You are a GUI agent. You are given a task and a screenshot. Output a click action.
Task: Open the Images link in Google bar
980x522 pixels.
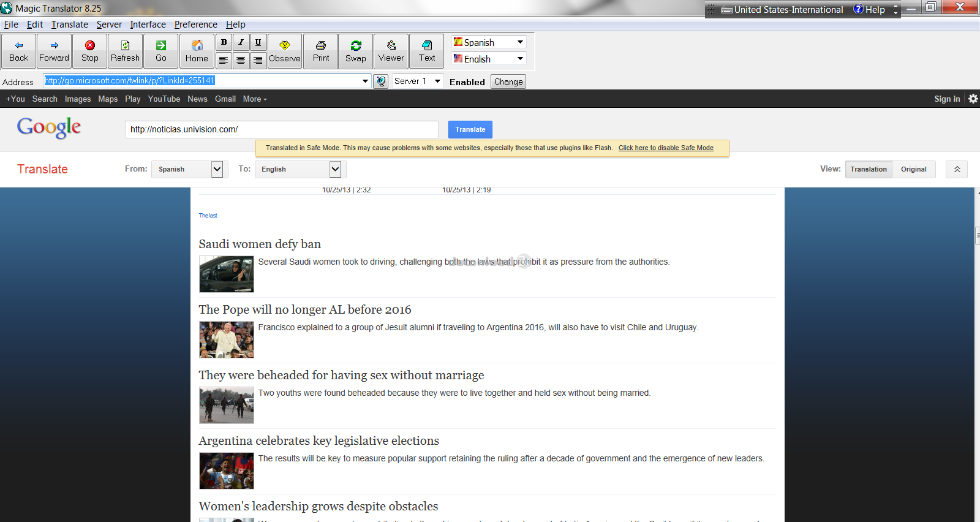(x=78, y=99)
